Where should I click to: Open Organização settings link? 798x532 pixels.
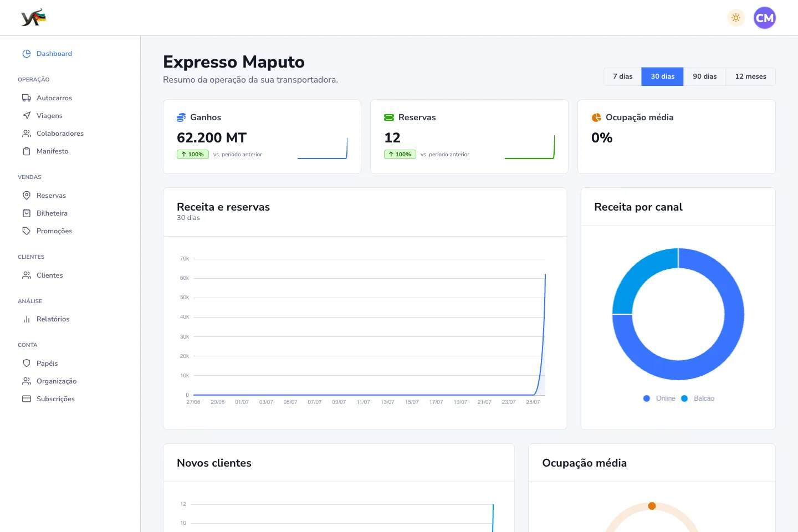(x=57, y=381)
